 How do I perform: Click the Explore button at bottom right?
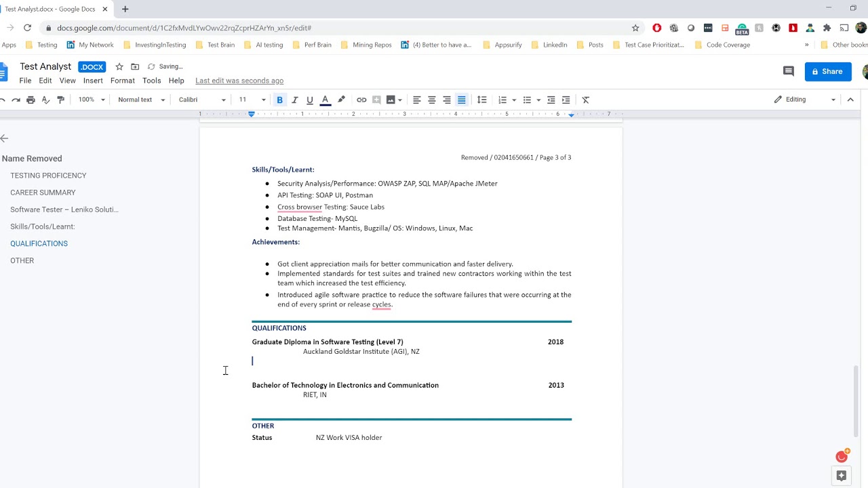tap(842, 476)
